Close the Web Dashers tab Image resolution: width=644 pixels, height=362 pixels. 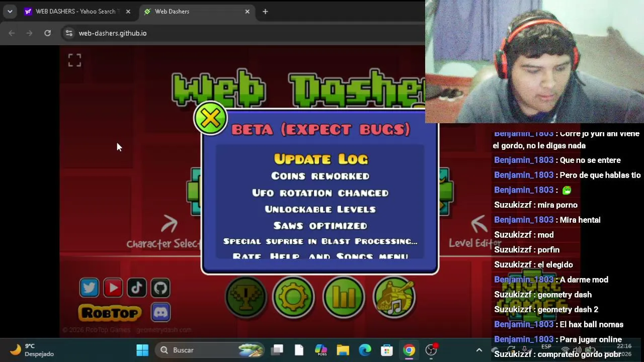pos(247,12)
